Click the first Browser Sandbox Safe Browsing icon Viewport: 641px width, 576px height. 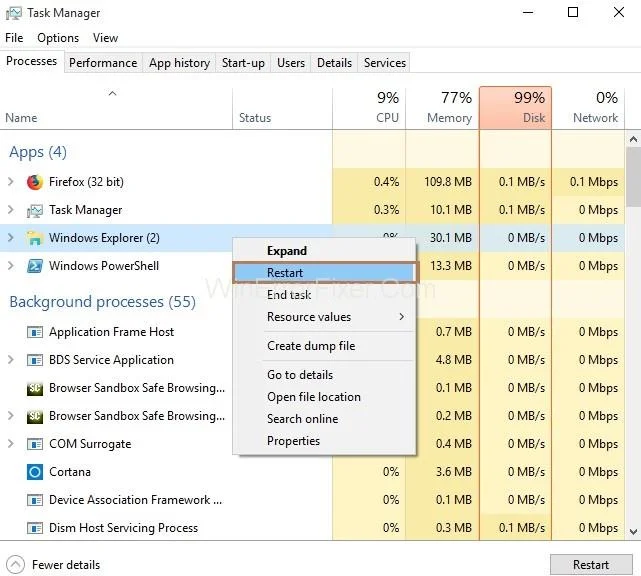pos(35,388)
